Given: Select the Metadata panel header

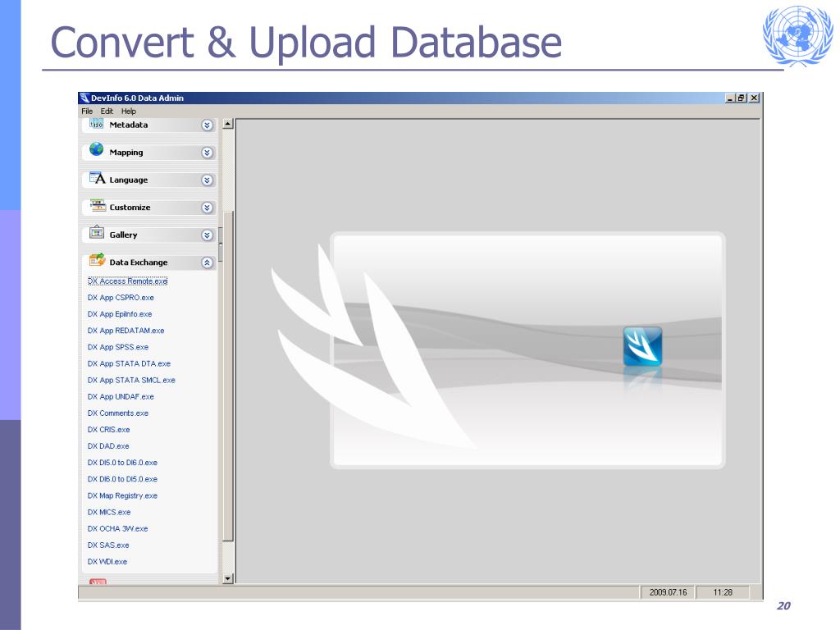Looking at the screenshot, I should click(x=149, y=126).
